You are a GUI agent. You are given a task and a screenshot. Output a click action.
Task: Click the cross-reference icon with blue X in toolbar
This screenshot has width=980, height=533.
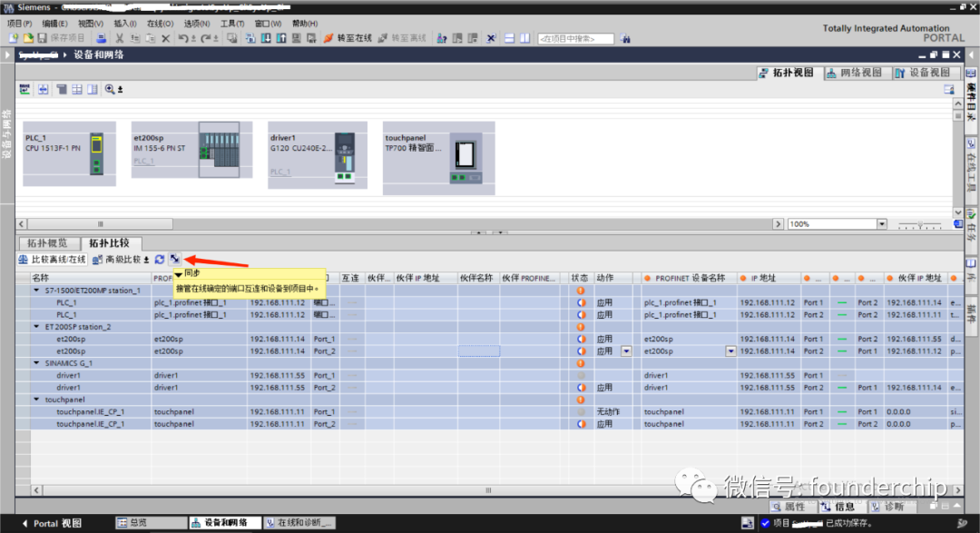[491, 38]
